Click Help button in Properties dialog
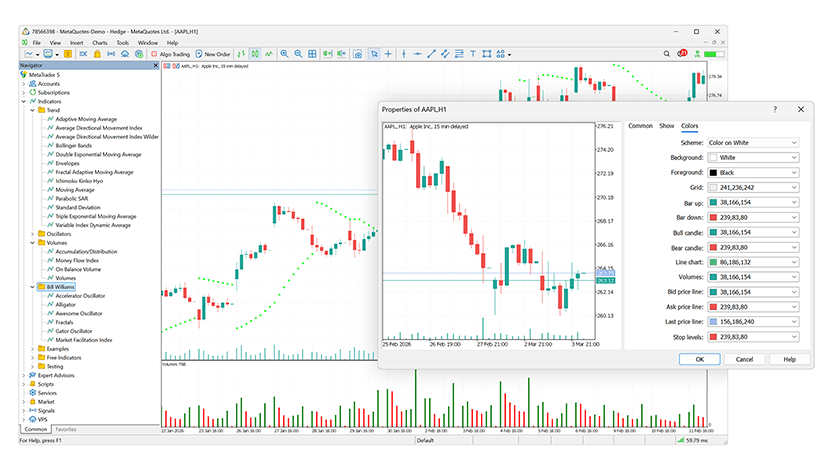This screenshot has height=470, width=833. pyautogui.click(x=789, y=360)
